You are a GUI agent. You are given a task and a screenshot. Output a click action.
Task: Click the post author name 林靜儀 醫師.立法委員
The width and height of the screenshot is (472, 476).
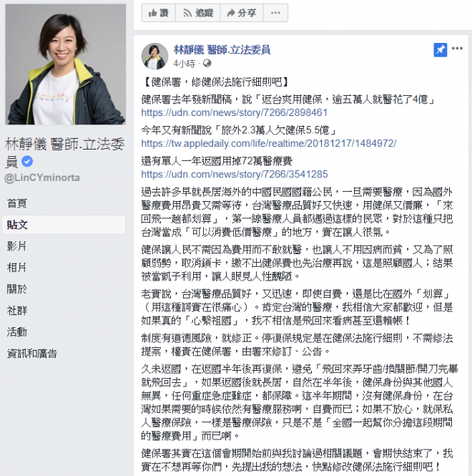tap(222, 50)
